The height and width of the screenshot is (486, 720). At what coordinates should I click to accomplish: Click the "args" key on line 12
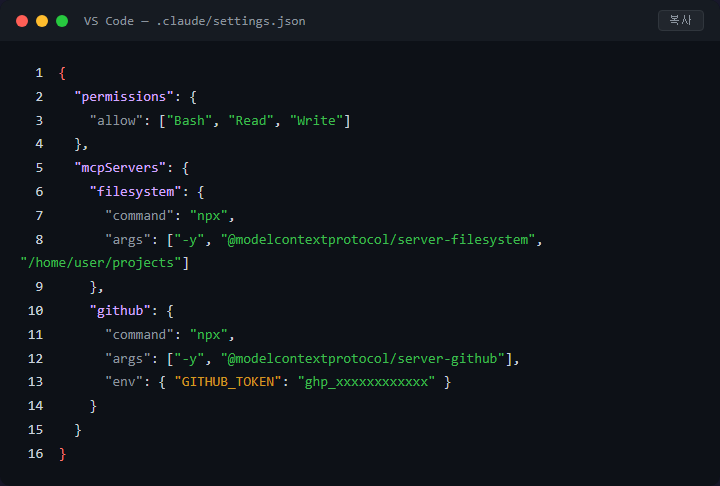pyautogui.click(x=128, y=359)
